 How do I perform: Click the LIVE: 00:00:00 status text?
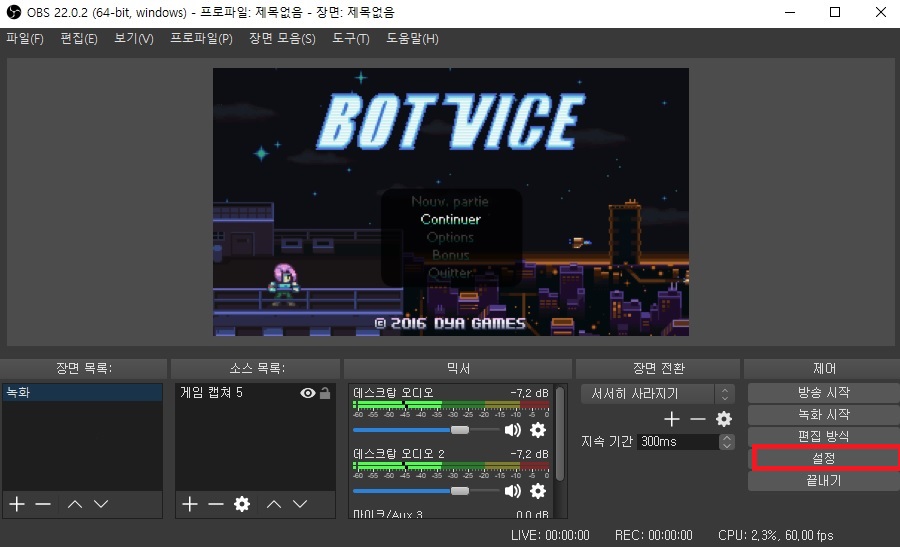(550, 536)
